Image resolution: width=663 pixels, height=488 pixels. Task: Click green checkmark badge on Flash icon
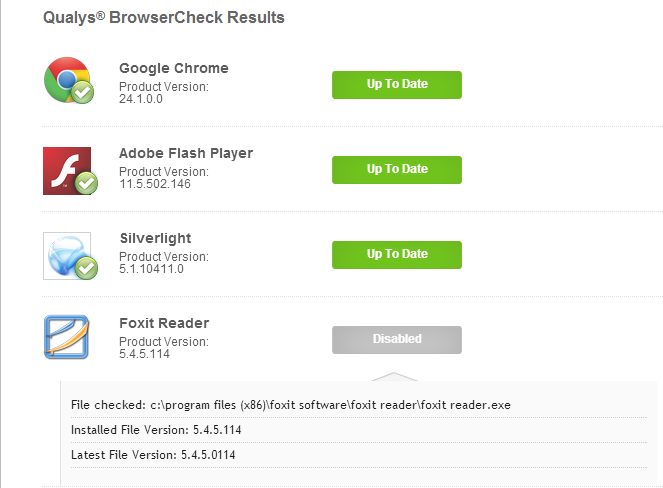tap(87, 183)
